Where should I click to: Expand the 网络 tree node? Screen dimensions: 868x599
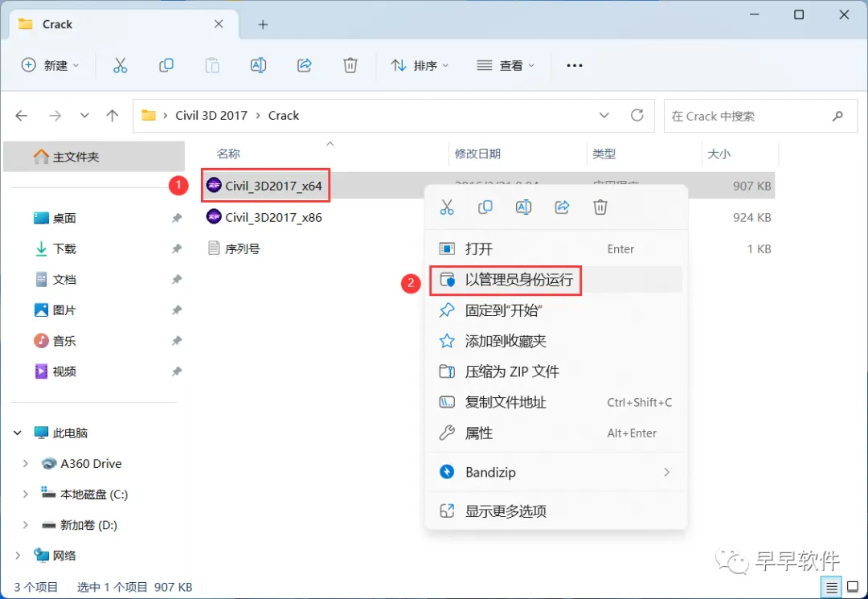[x=18, y=556]
